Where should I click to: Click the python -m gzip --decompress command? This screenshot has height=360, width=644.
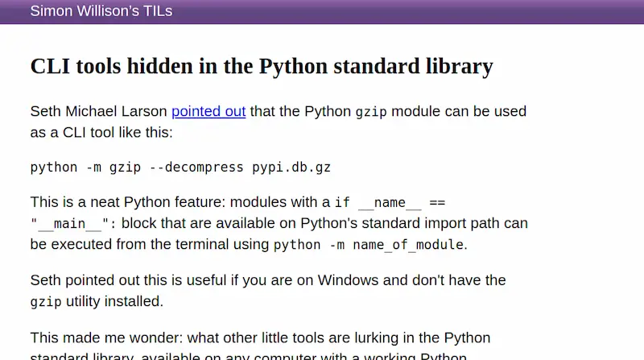coord(180,168)
